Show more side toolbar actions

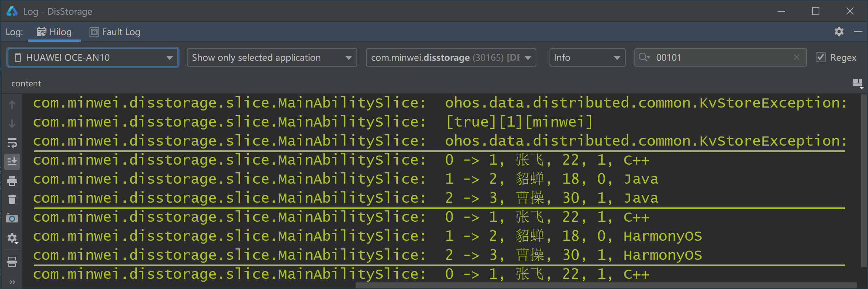12,282
